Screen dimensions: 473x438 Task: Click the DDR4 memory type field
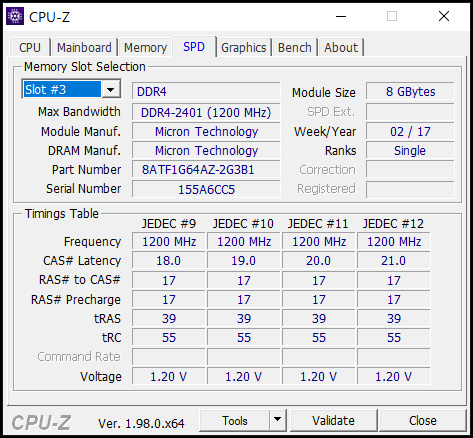pyautogui.click(x=206, y=91)
